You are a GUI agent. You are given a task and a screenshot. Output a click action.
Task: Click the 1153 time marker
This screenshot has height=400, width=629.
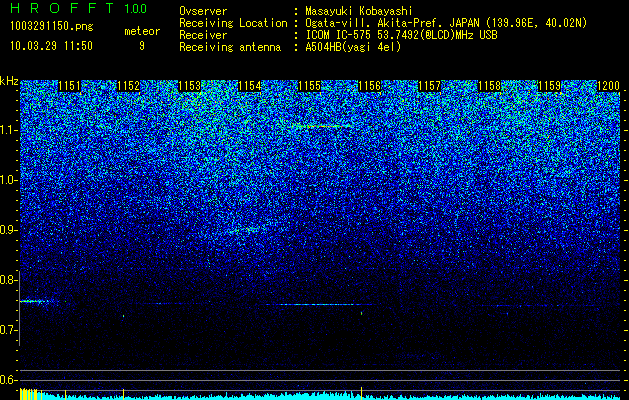tap(189, 86)
